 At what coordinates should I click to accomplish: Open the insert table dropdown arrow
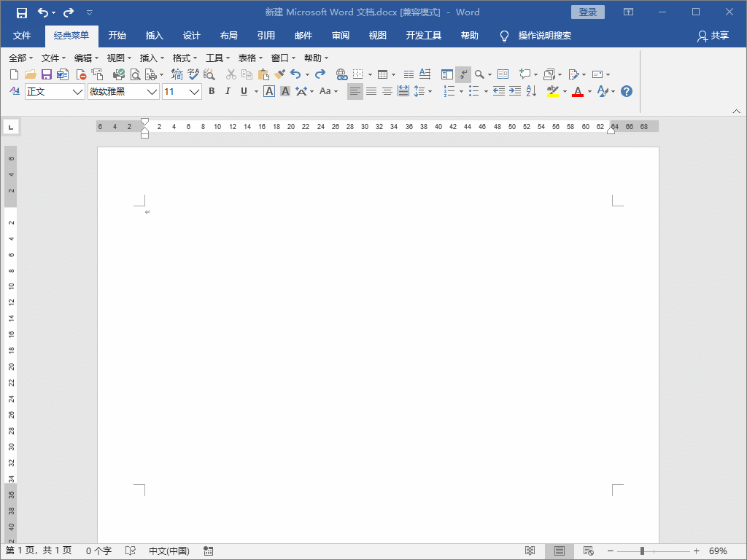(393, 75)
